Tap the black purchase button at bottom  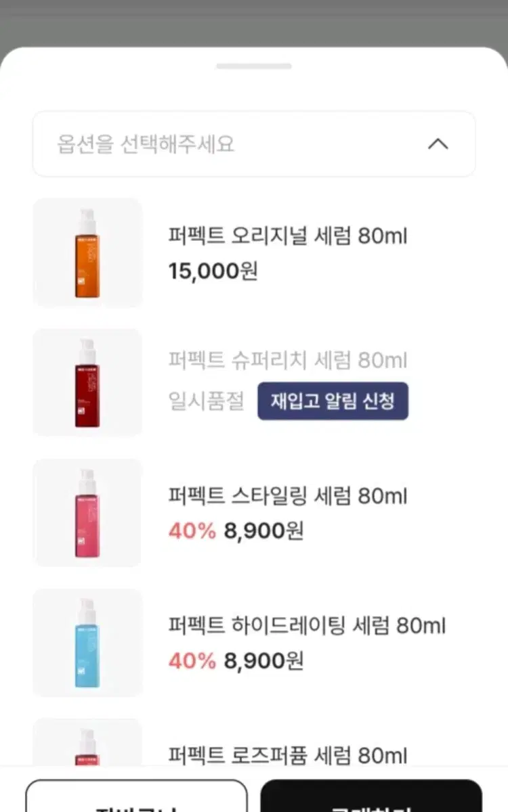(x=371, y=796)
